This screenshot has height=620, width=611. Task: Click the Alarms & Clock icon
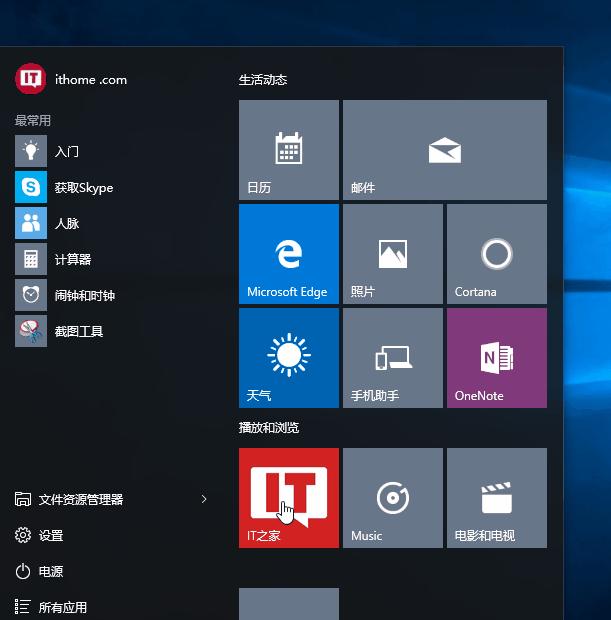[31, 295]
